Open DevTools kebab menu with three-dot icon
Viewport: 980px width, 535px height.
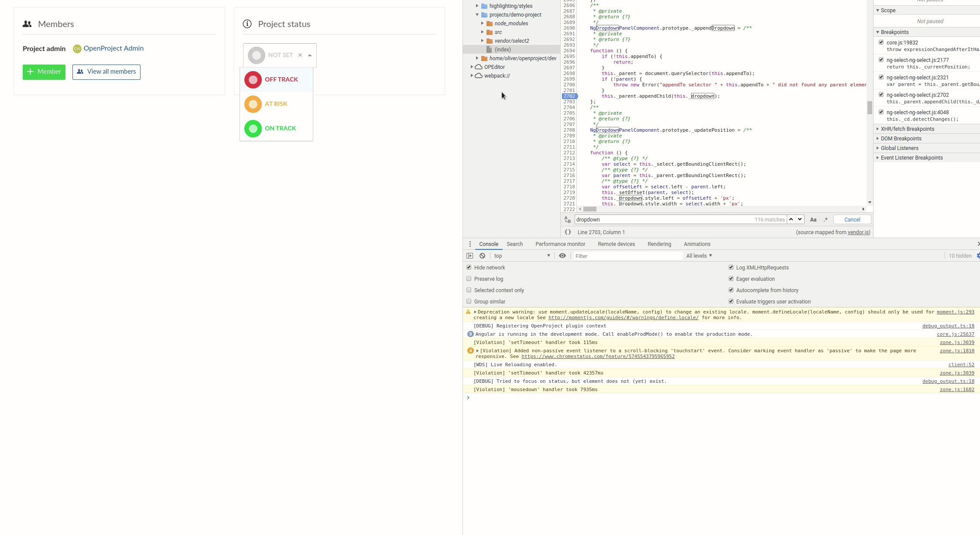[469, 244]
